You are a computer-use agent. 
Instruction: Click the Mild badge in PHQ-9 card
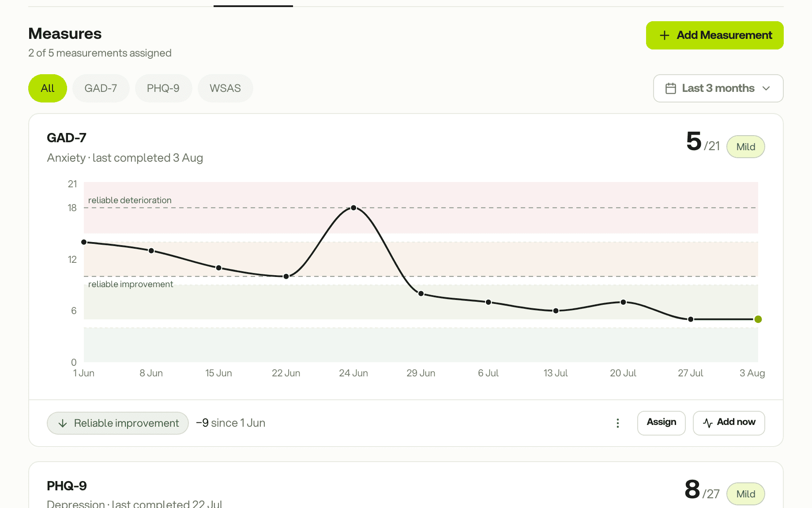point(745,494)
